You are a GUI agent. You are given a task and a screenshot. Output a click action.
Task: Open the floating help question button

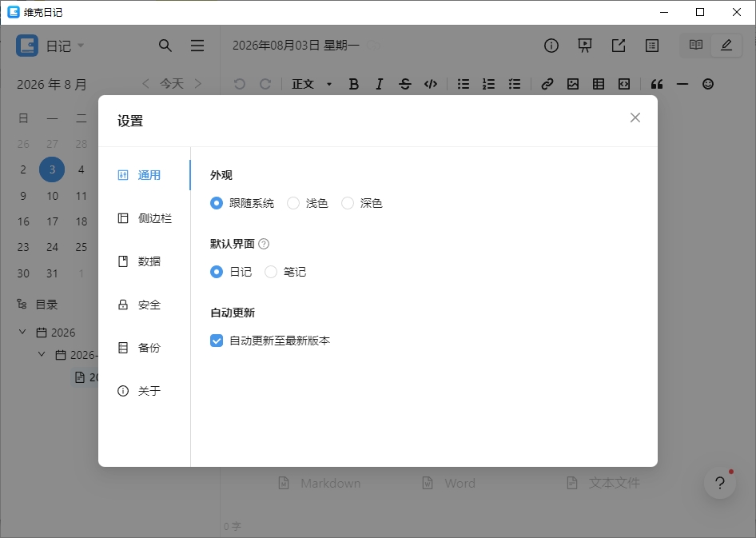tap(720, 483)
